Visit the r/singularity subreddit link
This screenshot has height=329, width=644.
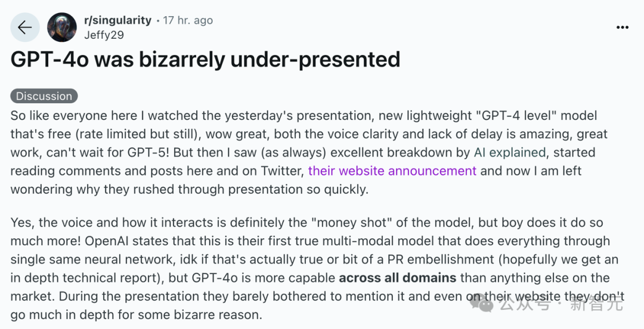coord(117,20)
